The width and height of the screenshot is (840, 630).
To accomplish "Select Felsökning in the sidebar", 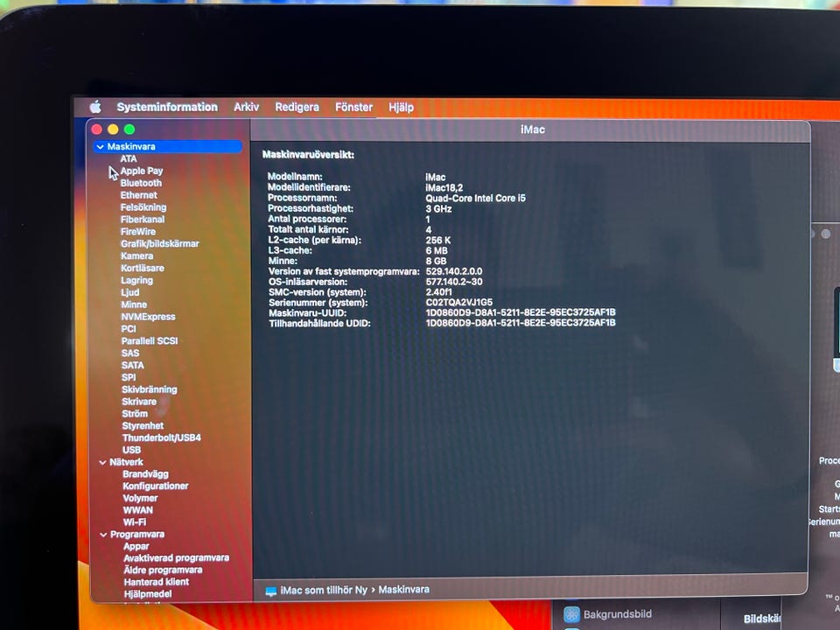I will coord(143,207).
